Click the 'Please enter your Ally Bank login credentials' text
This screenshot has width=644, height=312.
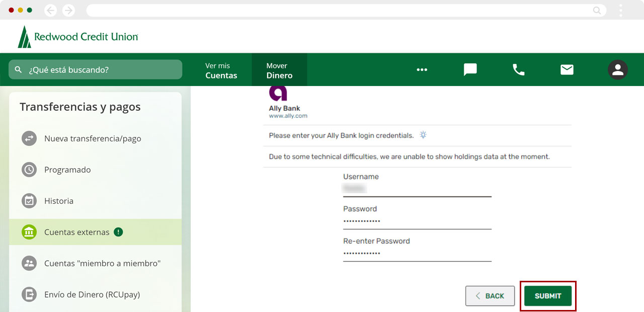tap(341, 135)
